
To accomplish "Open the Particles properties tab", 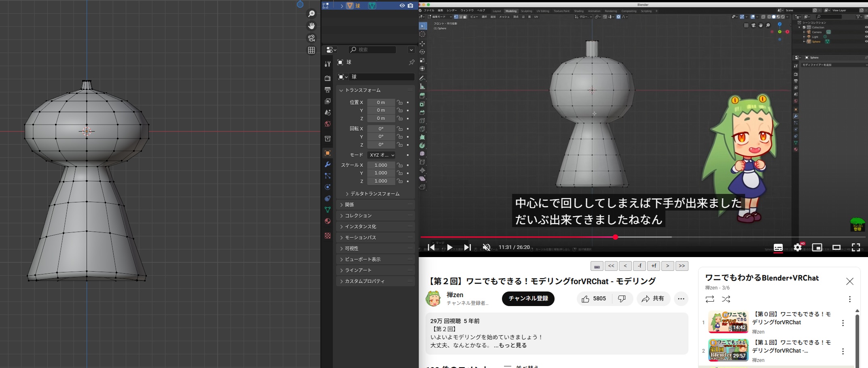I will [328, 176].
